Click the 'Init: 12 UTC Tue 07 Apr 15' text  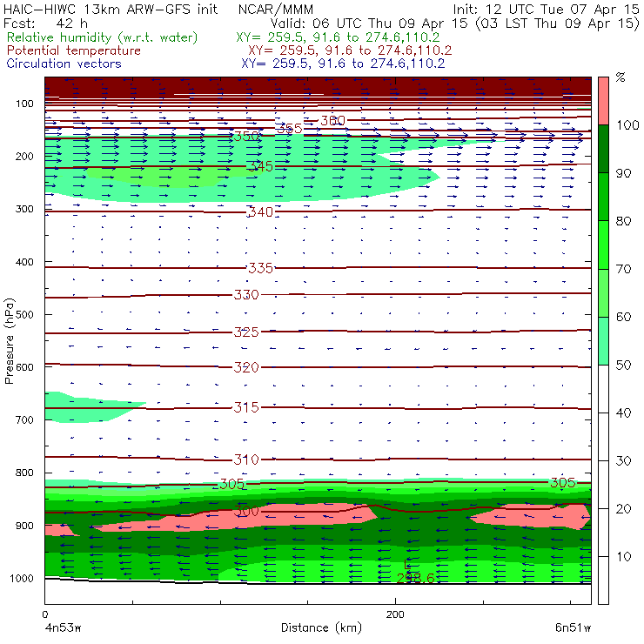tap(547, 10)
